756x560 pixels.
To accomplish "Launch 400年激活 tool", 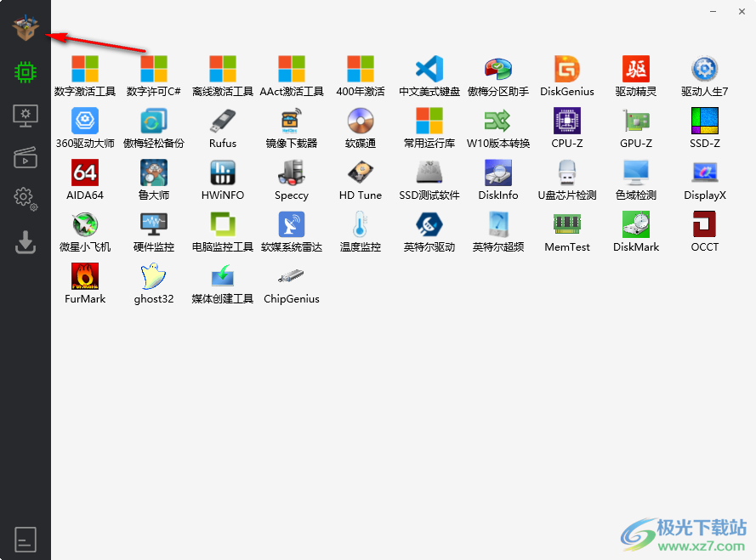I will click(361, 76).
